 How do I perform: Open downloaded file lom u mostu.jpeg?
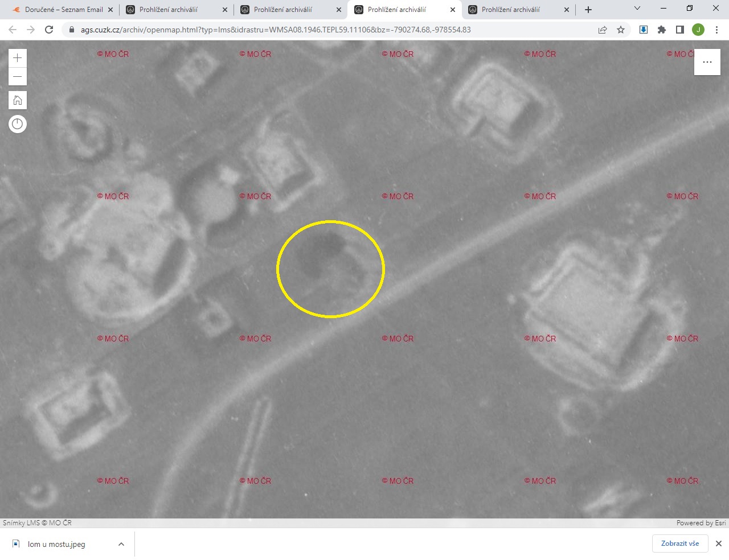[x=56, y=544]
